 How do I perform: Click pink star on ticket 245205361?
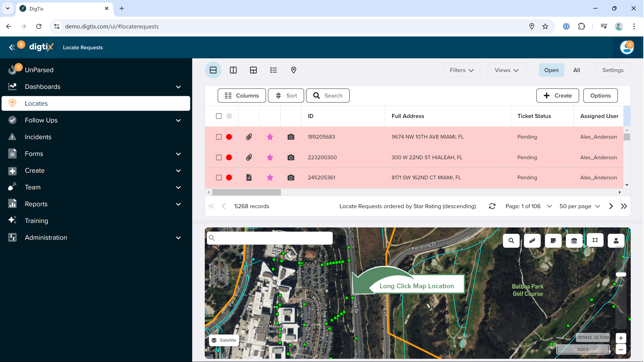[270, 178]
